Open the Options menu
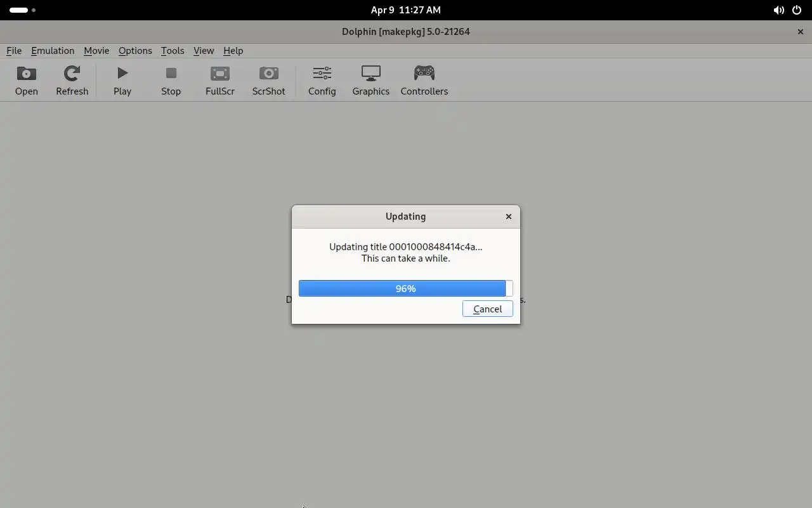This screenshot has height=508, width=812. pyautogui.click(x=135, y=51)
